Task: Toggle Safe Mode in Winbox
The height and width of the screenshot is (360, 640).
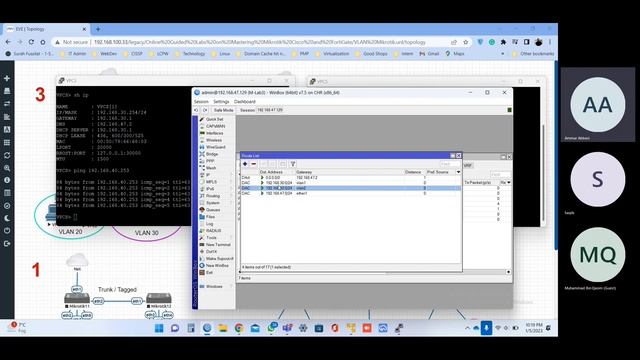Action: (224, 110)
